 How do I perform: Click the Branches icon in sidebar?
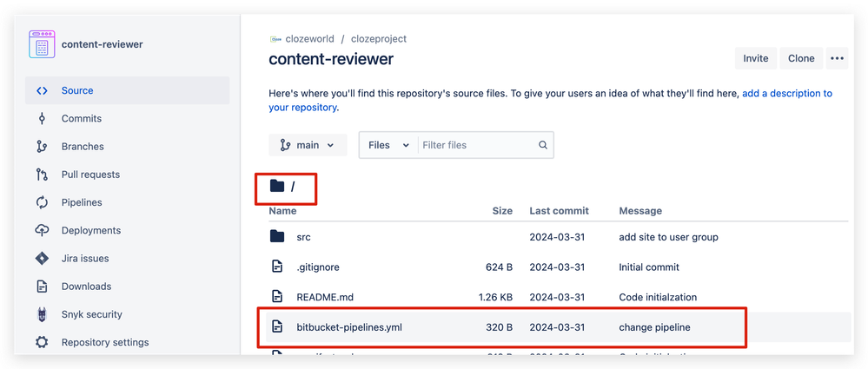click(42, 147)
